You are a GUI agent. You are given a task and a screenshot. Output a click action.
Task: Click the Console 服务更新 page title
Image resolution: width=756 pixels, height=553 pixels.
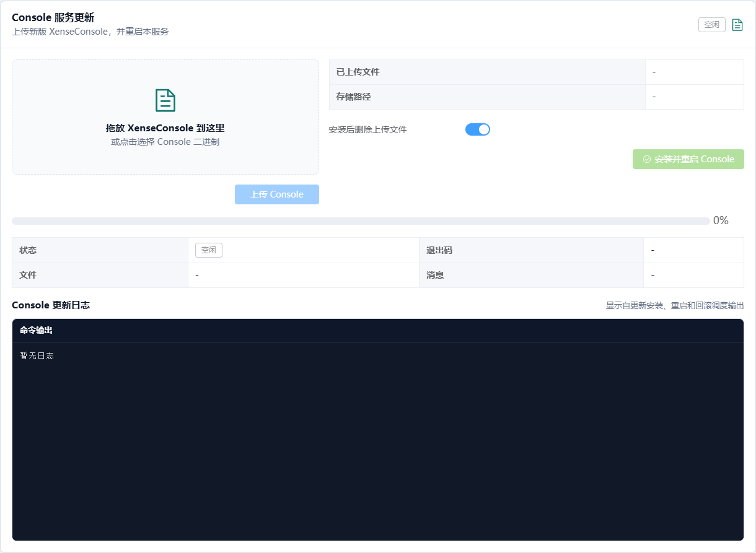pos(53,17)
